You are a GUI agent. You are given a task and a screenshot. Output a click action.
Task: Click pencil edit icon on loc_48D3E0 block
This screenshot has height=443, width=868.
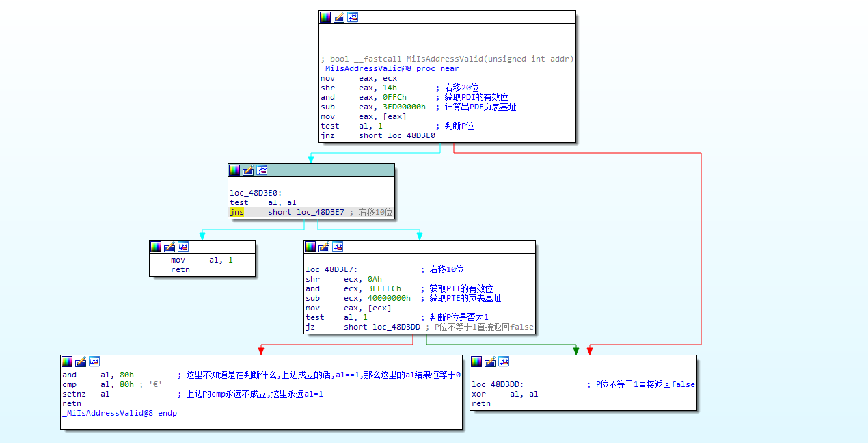[x=248, y=170]
